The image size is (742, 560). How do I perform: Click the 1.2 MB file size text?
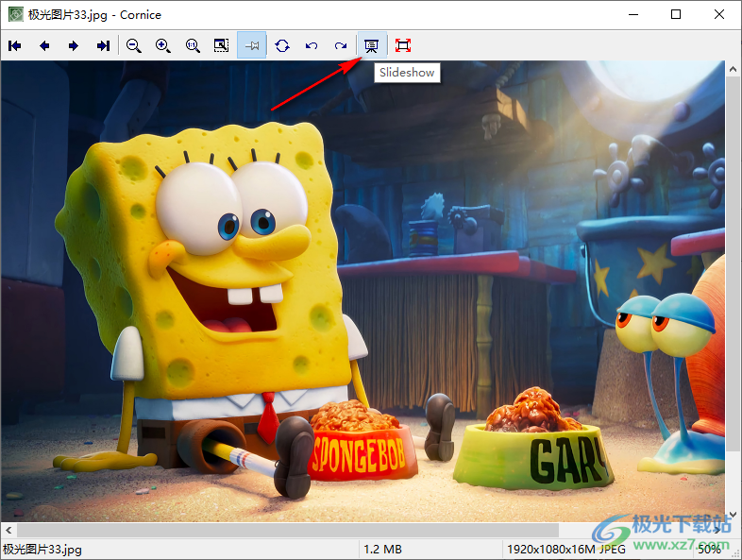tap(383, 549)
